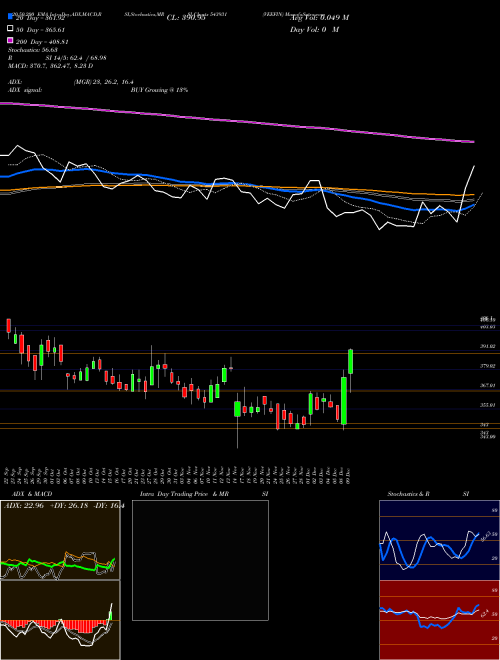Click the 'Stochastics & RSI' panel title
This screenshot has height=660, width=500.
(428, 494)
